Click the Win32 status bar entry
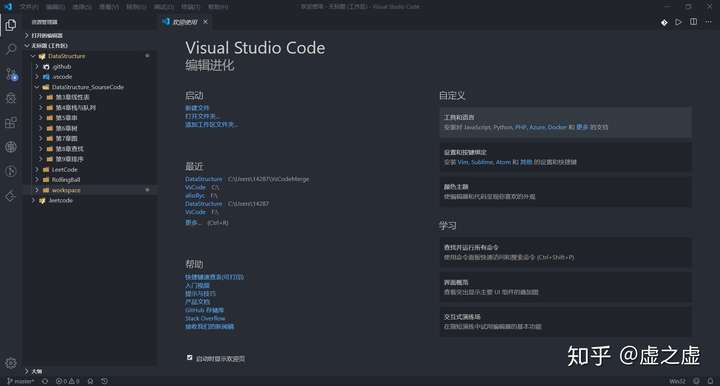720x386 pixels. (x=677, y=381)
